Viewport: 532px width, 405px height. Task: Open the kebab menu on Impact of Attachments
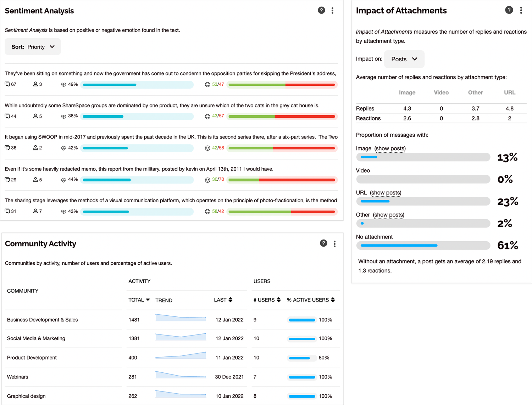[521, 10]
